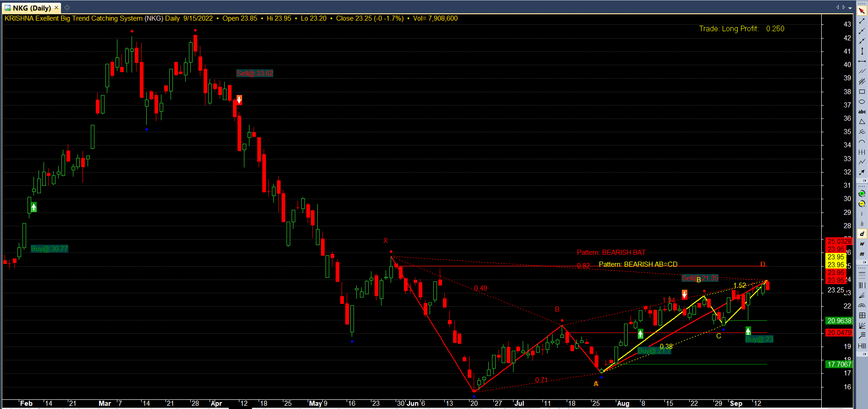868x409 pixels.
Task: Switch to monthly interval 'm' button
Action: point(862,254)
